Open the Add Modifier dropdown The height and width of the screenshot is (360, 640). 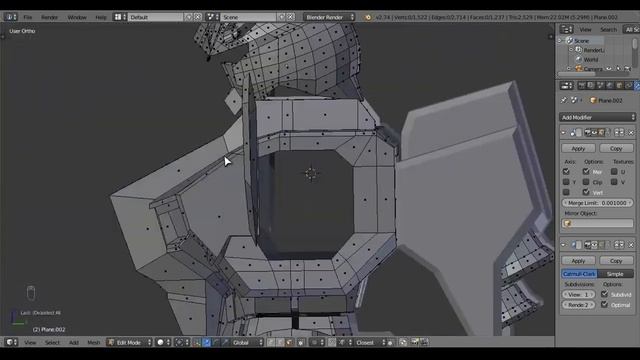(597, 117)
